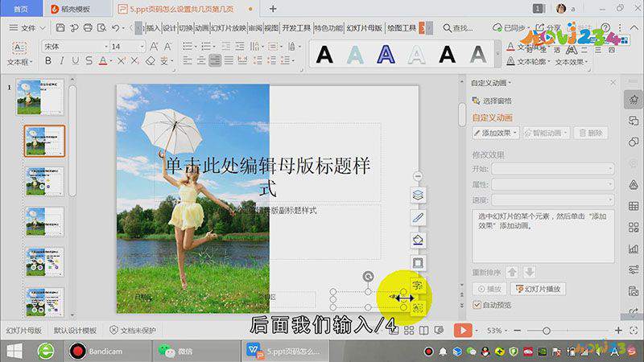Click the slide sorter grid view icon
644x362 pixels.
pyautogui.click(x=409, y=331)
